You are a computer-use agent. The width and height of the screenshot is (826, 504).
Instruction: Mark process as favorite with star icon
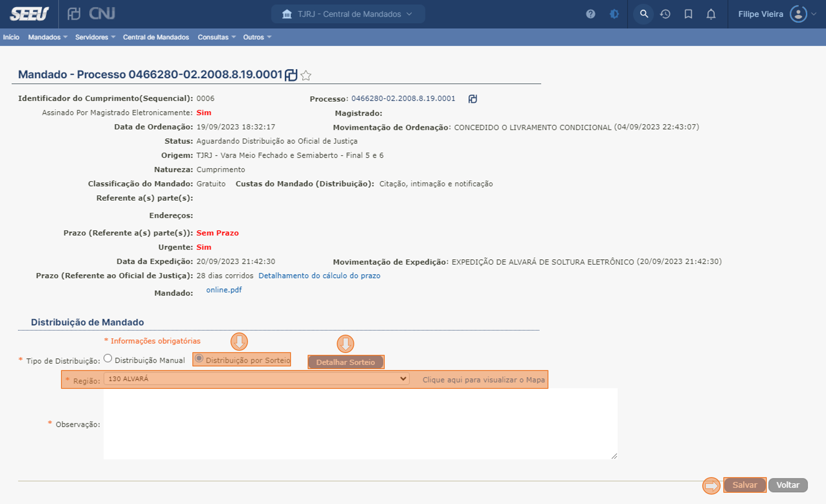pos(306,75)
